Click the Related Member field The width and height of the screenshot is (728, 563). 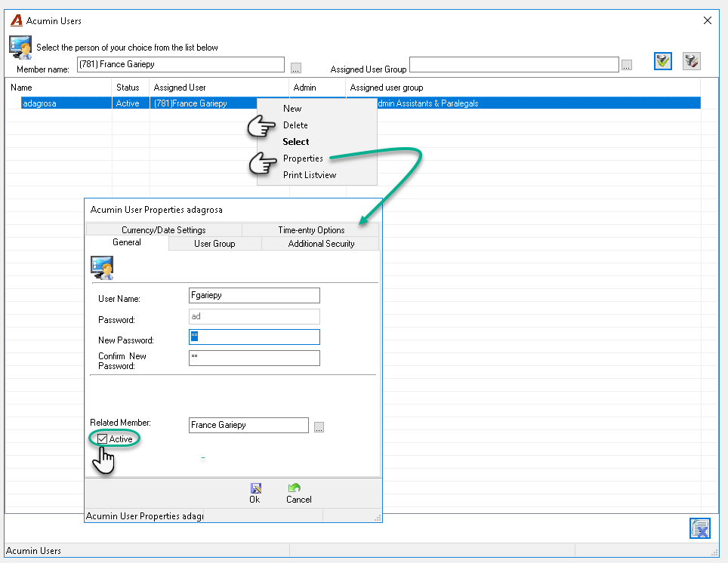click(x=249, y=425)
